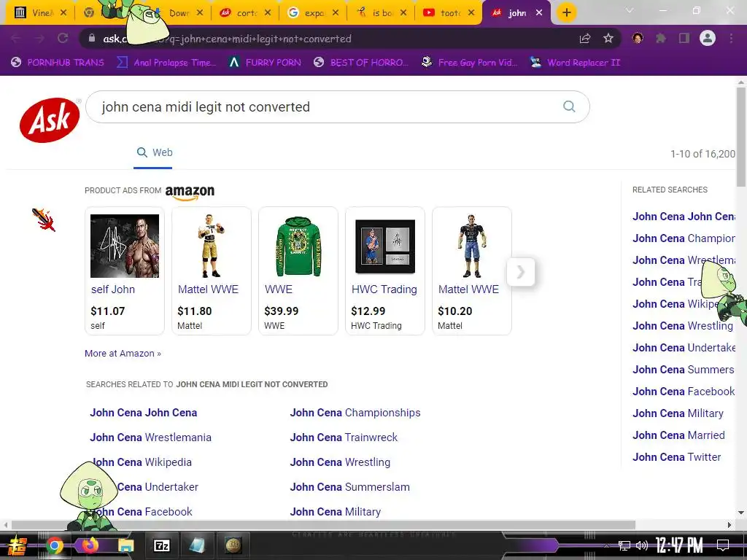Open John Cena Military link in main list
Screen dimensions: 747x560
pyautogui.click(x=336, y=511)
